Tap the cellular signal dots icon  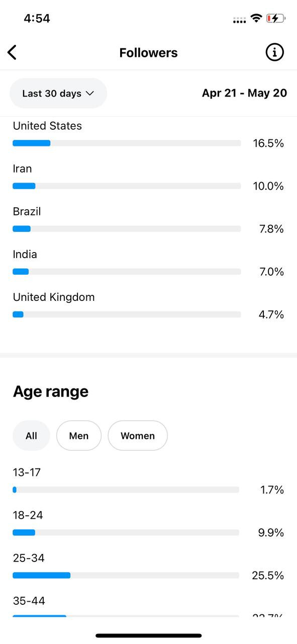(240, 20)
